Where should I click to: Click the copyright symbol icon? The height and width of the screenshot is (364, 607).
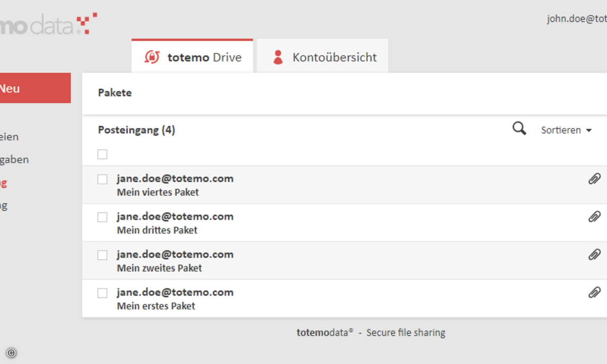click(11, 353)
